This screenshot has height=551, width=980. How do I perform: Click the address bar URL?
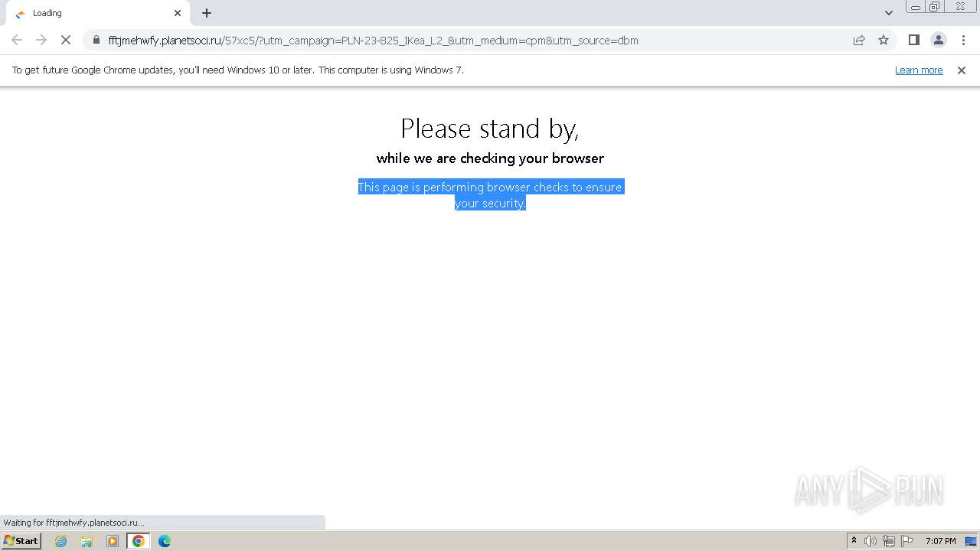tap(374, 40)
